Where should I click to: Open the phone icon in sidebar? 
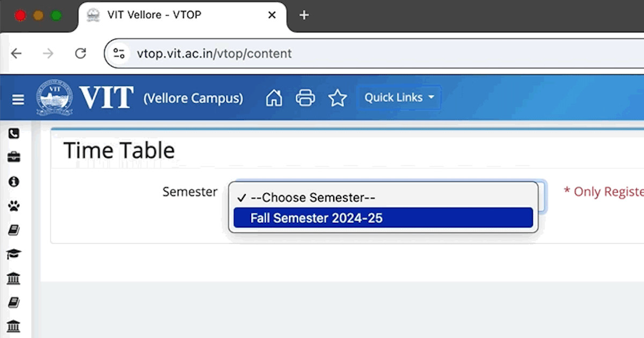click(x=13, y=133)
